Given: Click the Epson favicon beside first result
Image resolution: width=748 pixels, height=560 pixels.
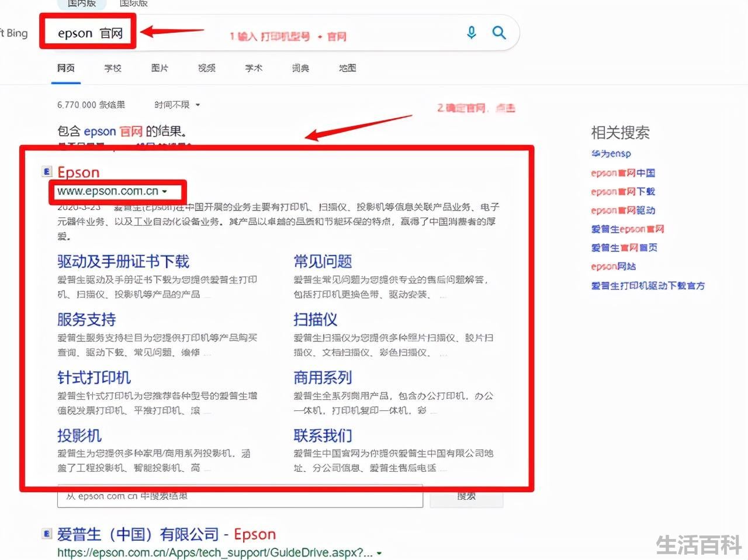Looking at the screenshot, I should pos(47,171).
